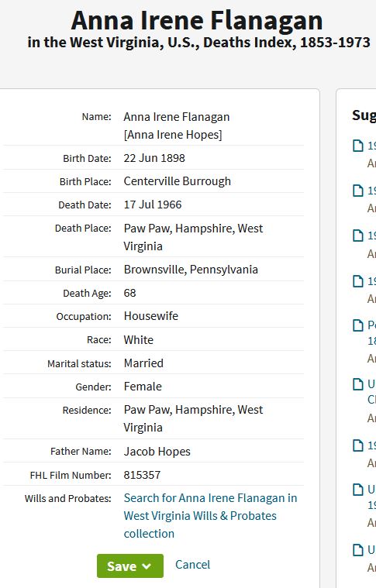The width and height of the screenshot is (376, 588).
Task: Click the 'Race:' field label
Action: pos(99,340)
